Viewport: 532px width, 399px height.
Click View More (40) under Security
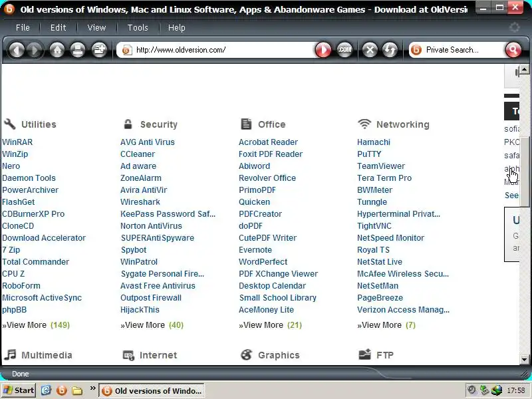coord(152,325)
